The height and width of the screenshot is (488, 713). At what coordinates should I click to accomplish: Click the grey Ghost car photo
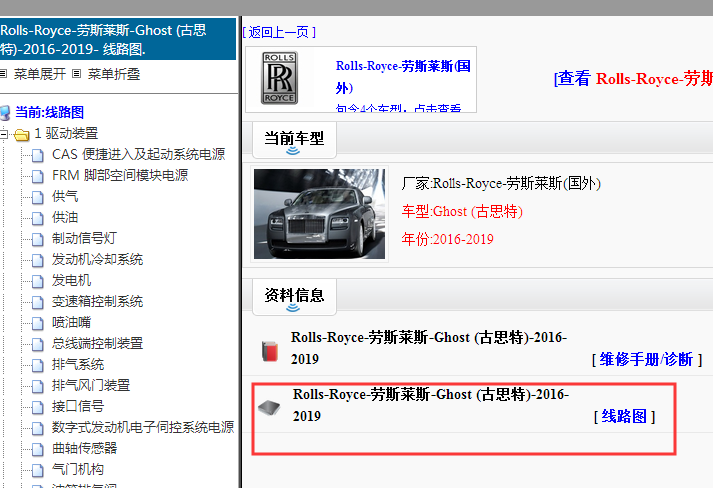(x=319, y=214)
